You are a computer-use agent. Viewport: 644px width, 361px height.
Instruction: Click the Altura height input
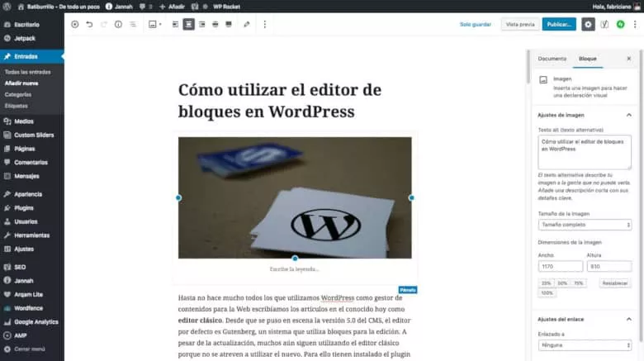[x=609, y=267]
